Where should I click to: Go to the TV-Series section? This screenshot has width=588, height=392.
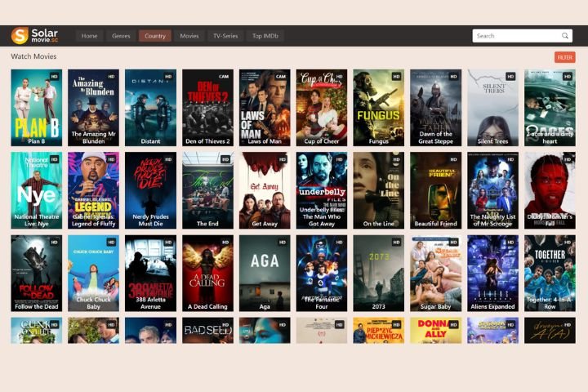coord(225,36)
